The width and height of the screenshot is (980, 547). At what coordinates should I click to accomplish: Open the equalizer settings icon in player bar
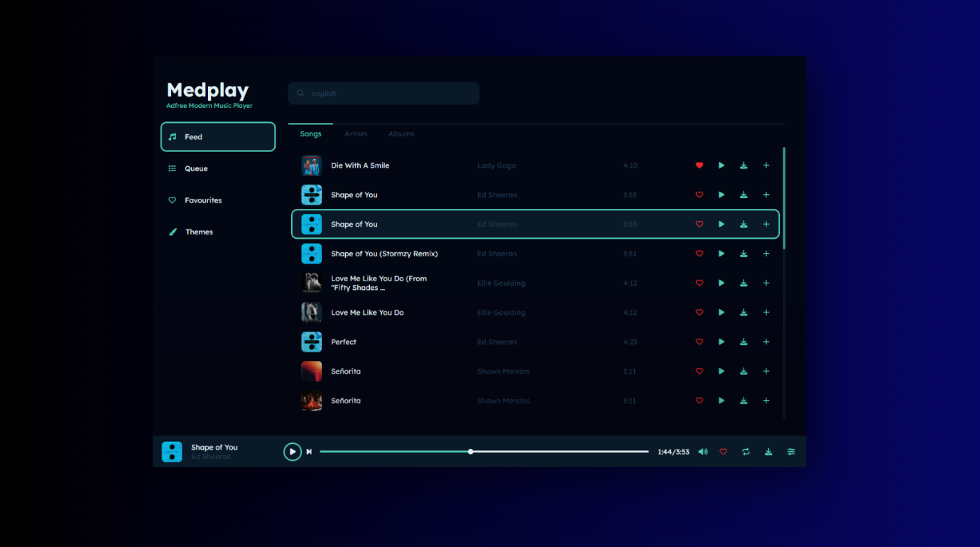point(790,452)
